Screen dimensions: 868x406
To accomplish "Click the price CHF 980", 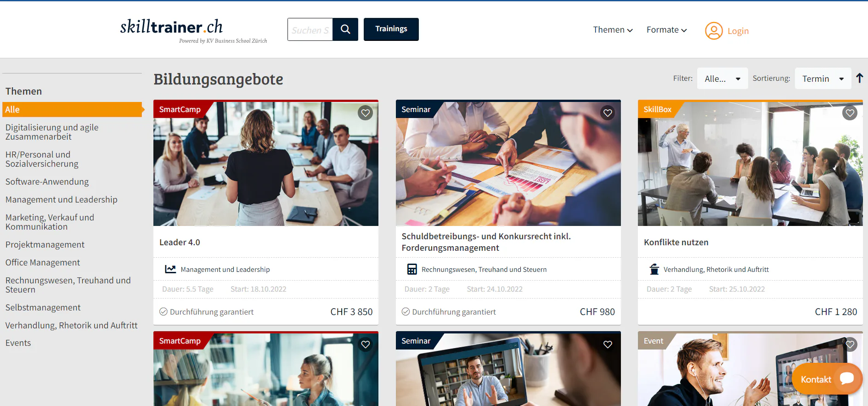I will (x=597, y=312).
